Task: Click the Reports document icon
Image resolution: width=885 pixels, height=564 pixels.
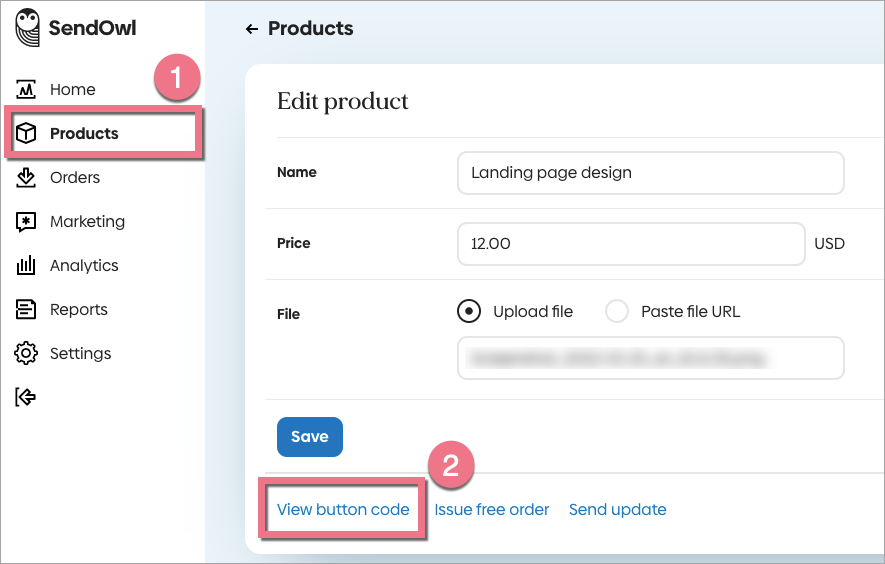Action: tap(27, 310)
